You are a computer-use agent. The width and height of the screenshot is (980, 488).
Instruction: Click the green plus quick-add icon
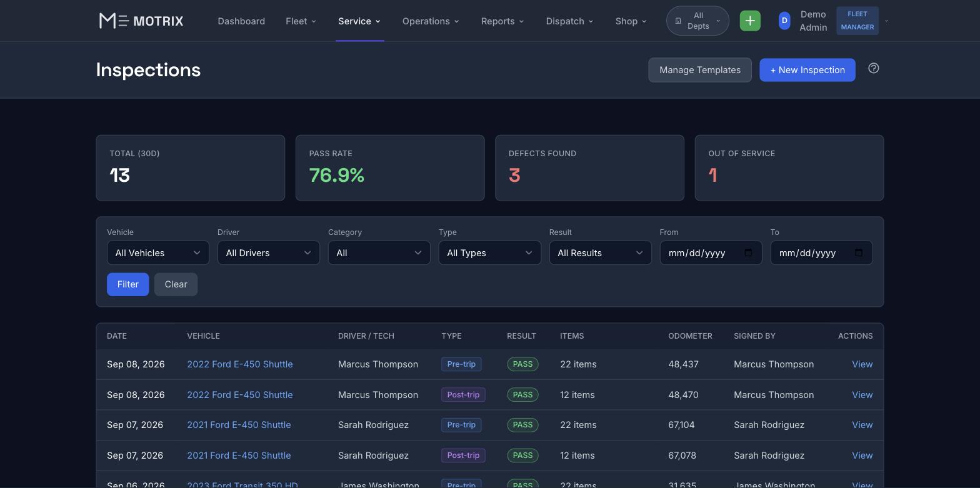pos(750,21)
